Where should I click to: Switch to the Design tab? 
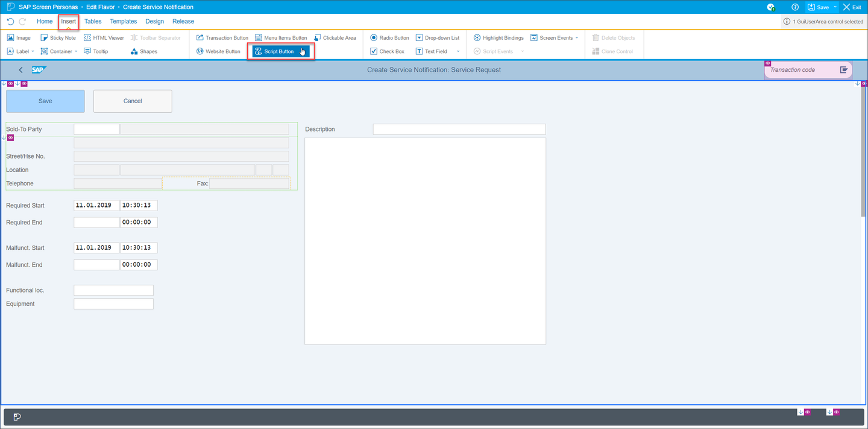click(x=154, y=21)
